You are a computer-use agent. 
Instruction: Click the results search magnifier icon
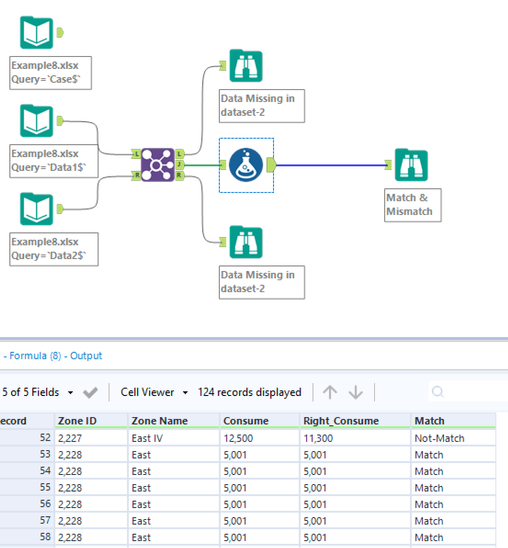tap(438, 392)
